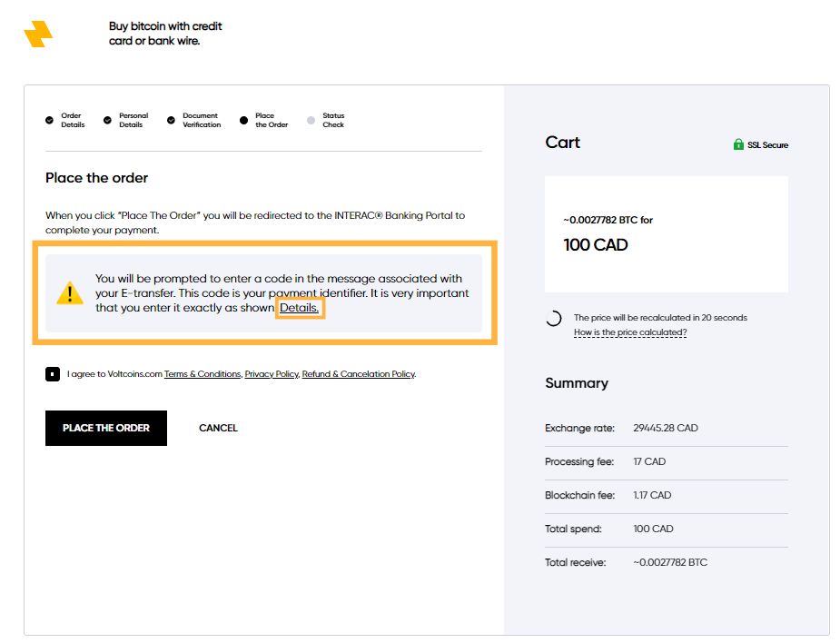Viewport: 840px width, 643px height.
Task: Click the Place the Order step label
Action: pos(272,120)
